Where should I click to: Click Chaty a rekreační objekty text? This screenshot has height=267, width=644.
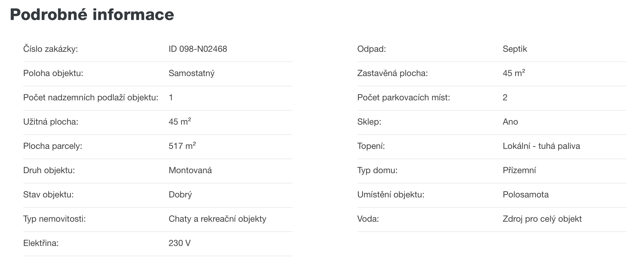(217, 219)
